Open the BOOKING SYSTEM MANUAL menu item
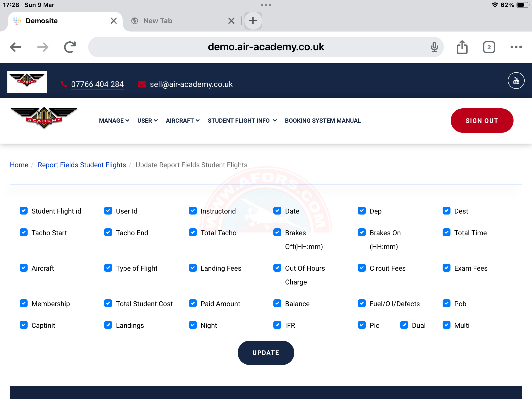 pyautogui.click(x=323, y=121)
